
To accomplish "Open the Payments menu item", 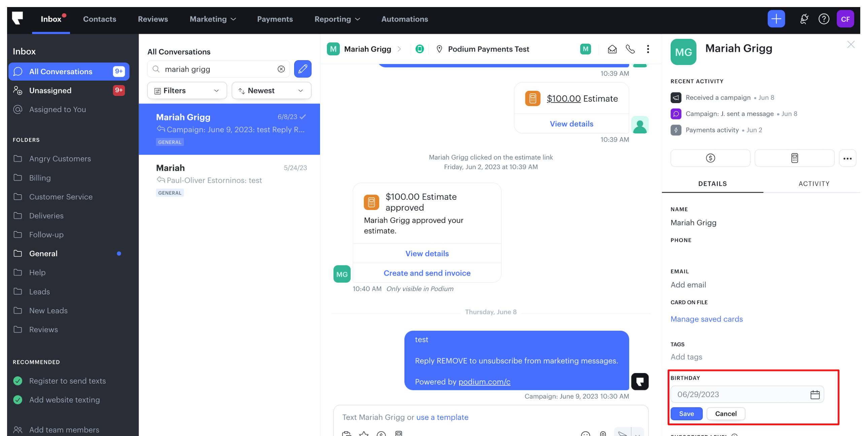I will pyautogui.click(x=275, y=19).
